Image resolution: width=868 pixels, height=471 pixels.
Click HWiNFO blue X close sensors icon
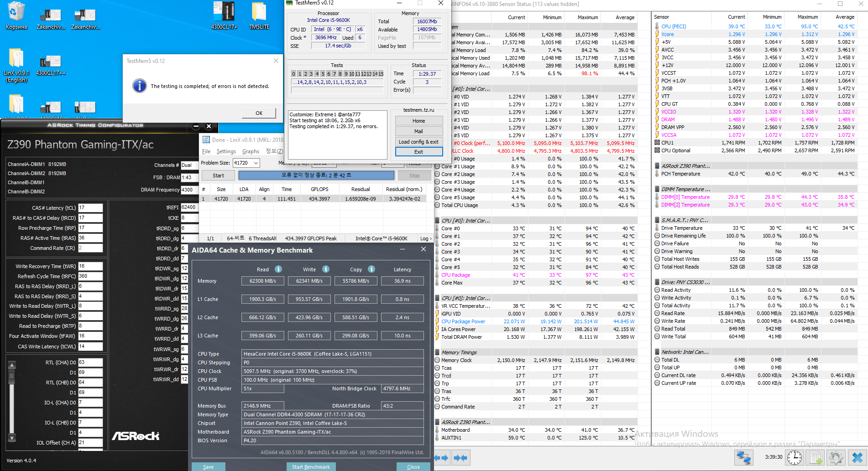coord(858,457)
